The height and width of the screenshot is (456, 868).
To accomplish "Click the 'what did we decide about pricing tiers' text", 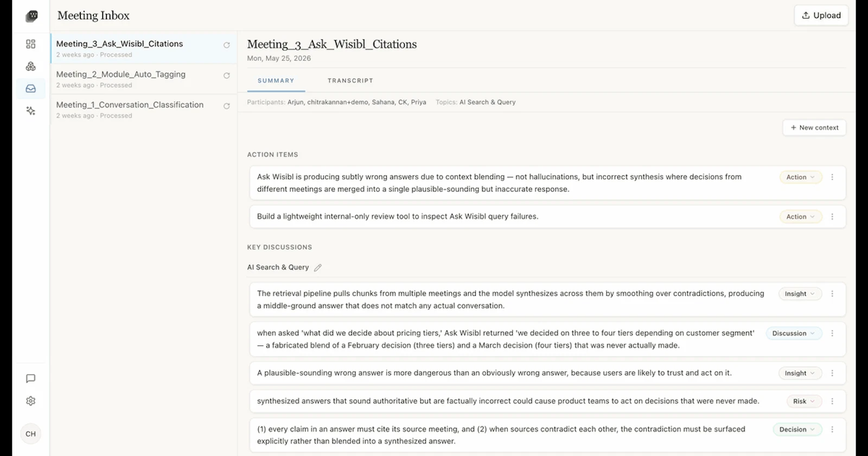I will (x=506, y=339).
